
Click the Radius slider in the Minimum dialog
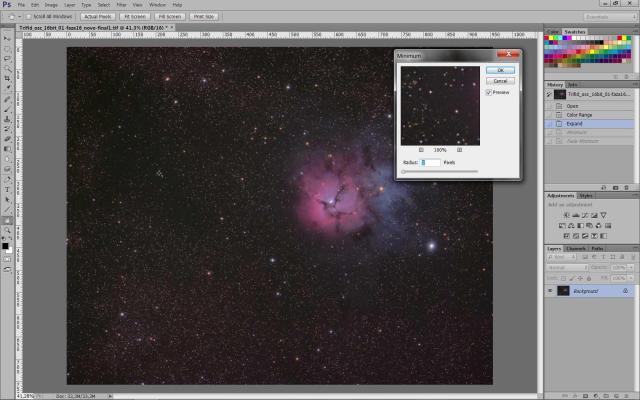(440, 172)
